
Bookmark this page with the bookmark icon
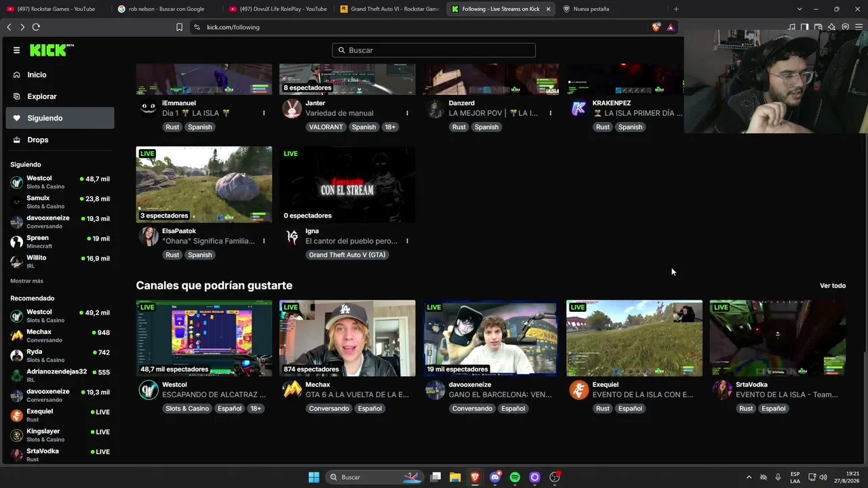pyautogui.click(x=179, y=27)
